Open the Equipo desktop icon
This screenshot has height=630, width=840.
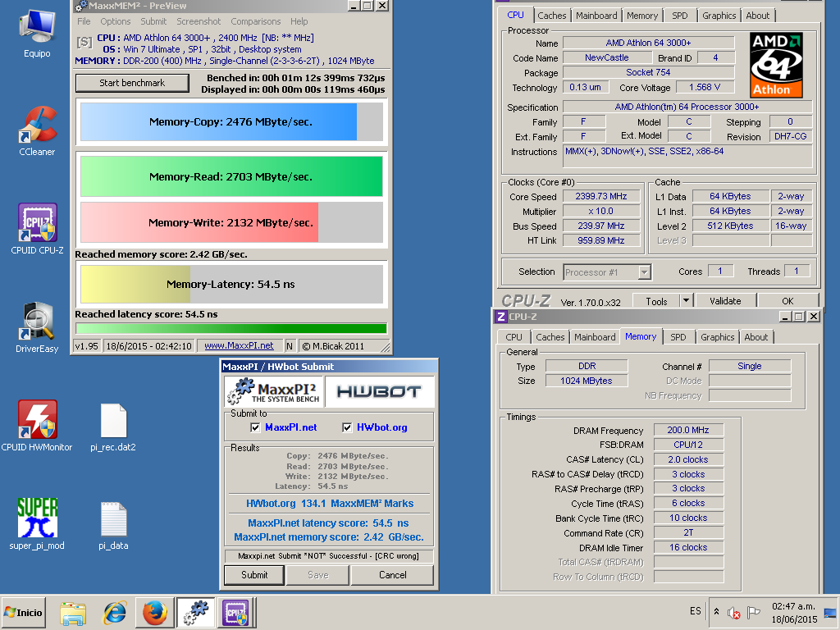click(37, 32)
